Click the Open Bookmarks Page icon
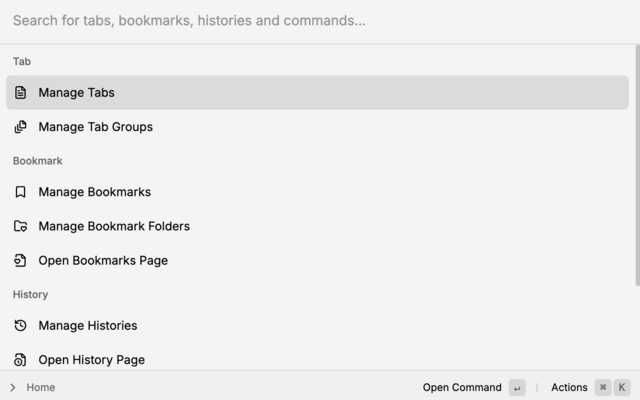640x400 pixels. click(20, 261)
